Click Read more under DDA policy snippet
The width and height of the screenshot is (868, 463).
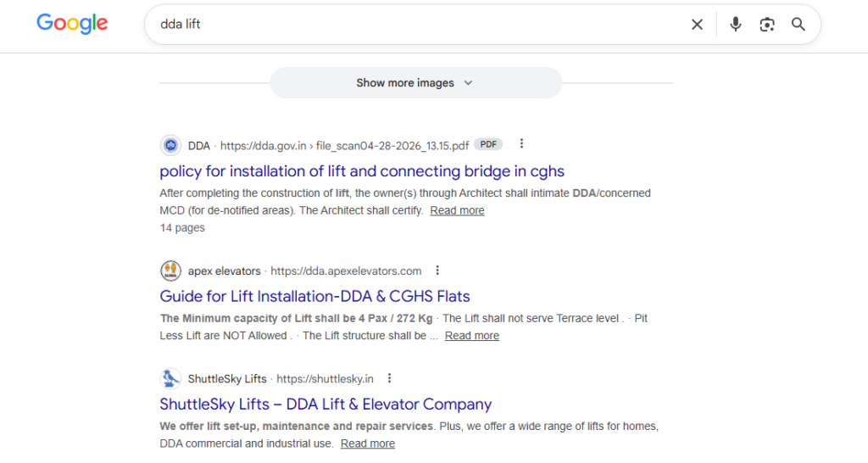click(x=457, y=210)
